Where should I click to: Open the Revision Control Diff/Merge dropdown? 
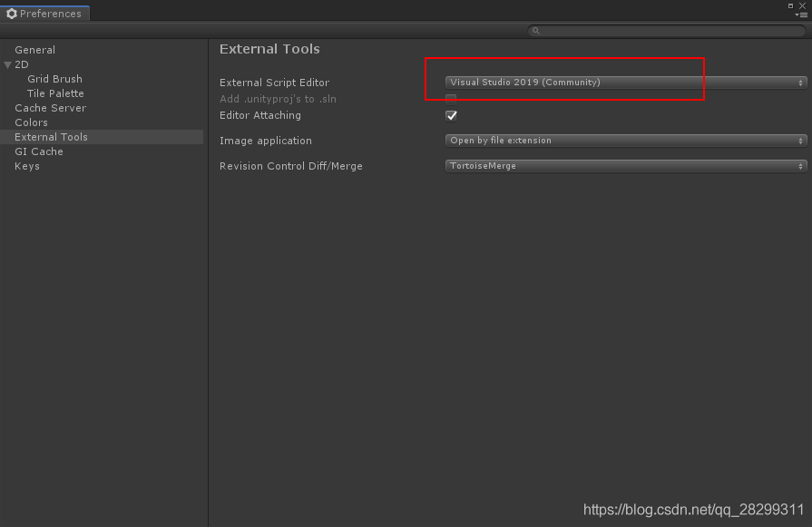626,166
